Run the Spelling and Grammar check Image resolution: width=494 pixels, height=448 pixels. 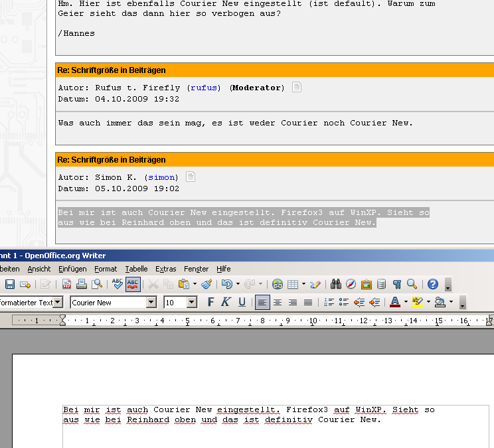(x=118, y=284)
